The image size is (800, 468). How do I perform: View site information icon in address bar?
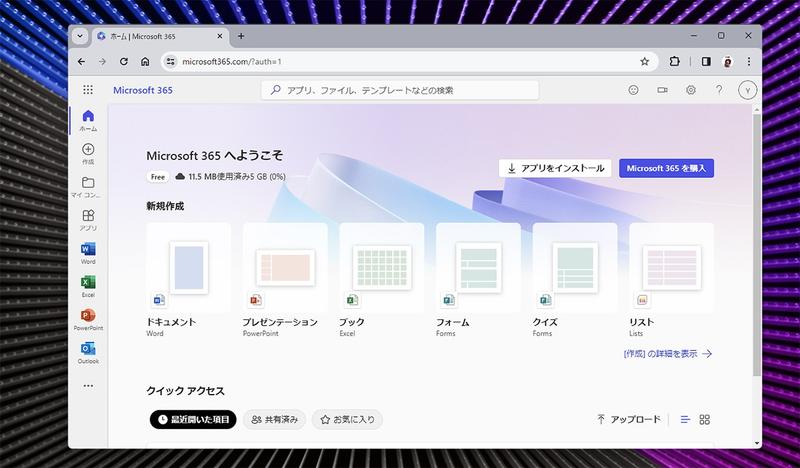coord(170,62)
